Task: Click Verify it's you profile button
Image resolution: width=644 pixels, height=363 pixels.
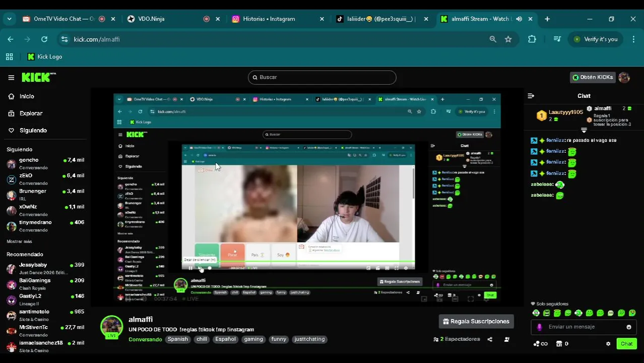Action: (x=596, y=39)
